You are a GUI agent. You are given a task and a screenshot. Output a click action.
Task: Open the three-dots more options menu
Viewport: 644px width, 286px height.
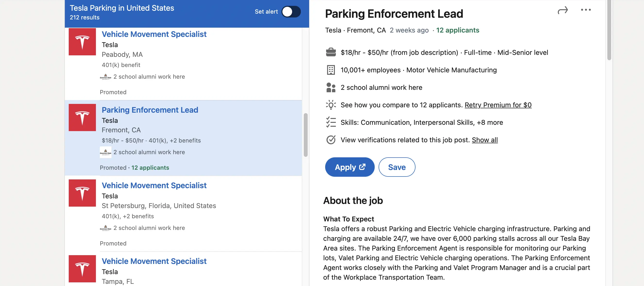pos(585,10)
